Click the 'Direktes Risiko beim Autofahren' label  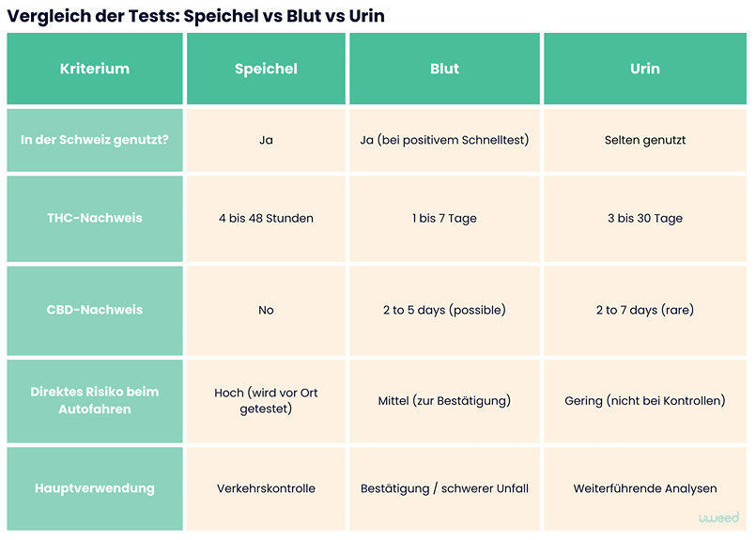tap(95, 401)
